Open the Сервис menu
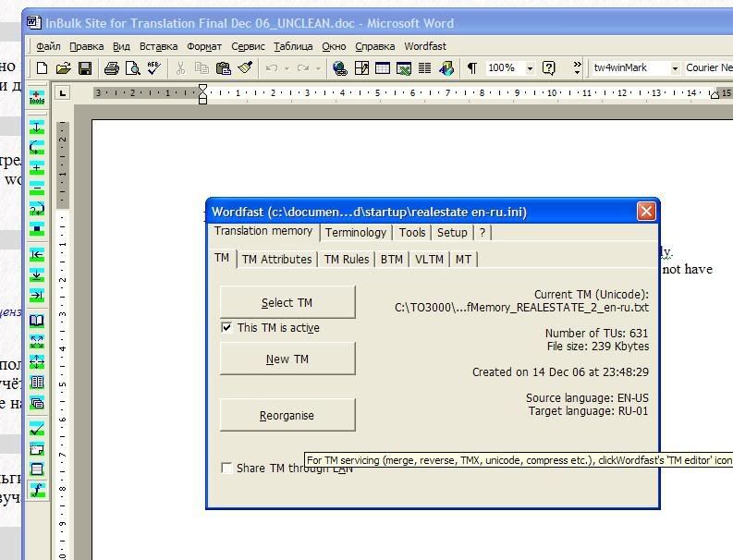Image resolution: width=733 pixels, height=560 pixels. point(248,46)
